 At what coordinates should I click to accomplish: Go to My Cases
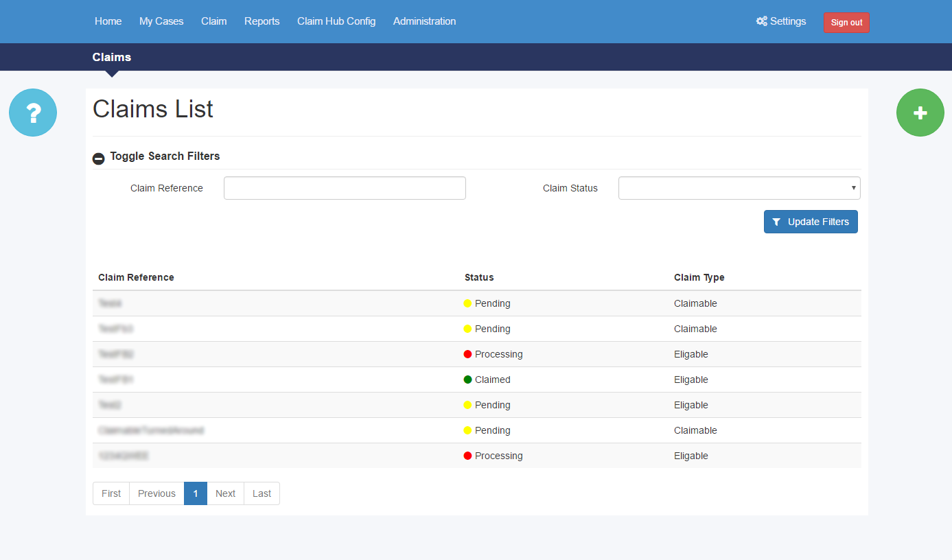coord(161,21)
